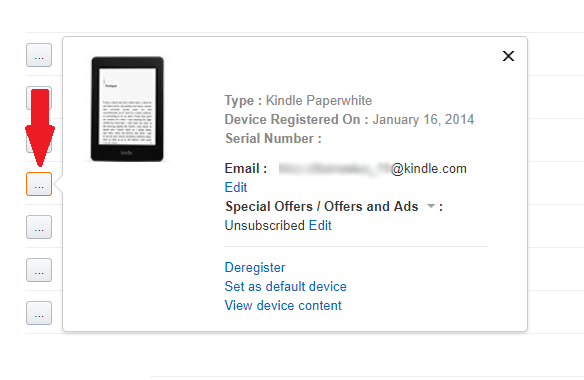Click the Special Offers / Offers and Ads label
Viewport: 584px width, 380px height.
point(322,206)
